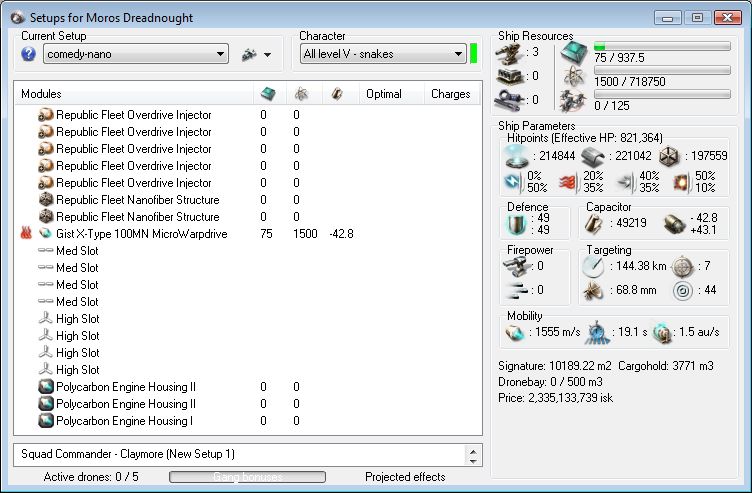Click the Optimal column header

(384, 94)
